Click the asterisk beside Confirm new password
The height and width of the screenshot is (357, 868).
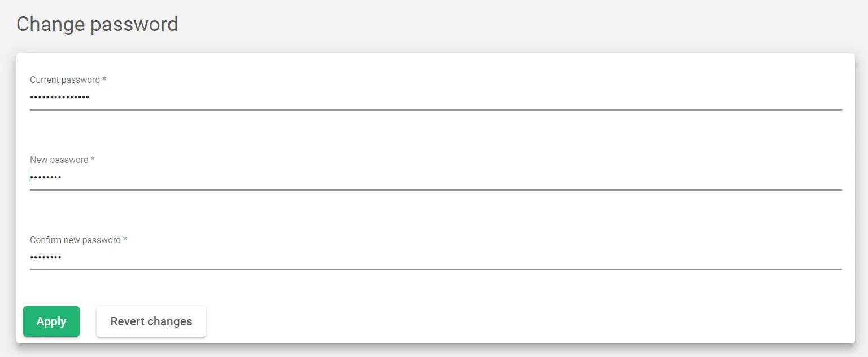point(125,239)
